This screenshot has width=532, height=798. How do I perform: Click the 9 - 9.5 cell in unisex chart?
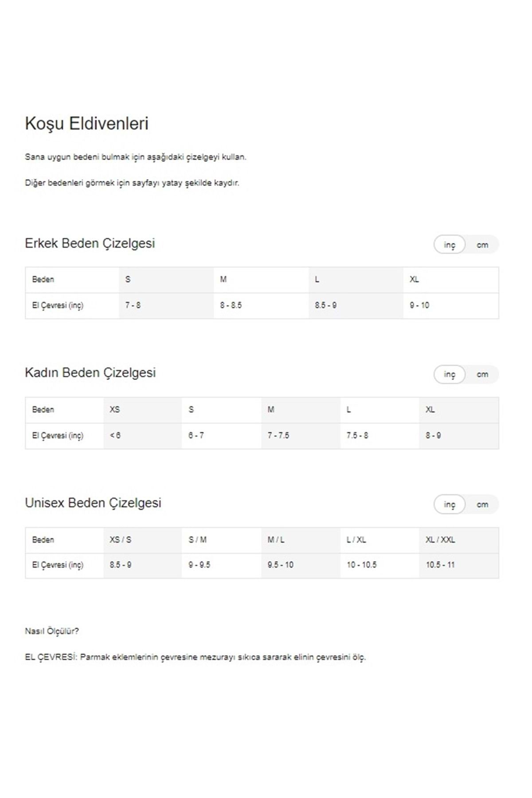221,565
